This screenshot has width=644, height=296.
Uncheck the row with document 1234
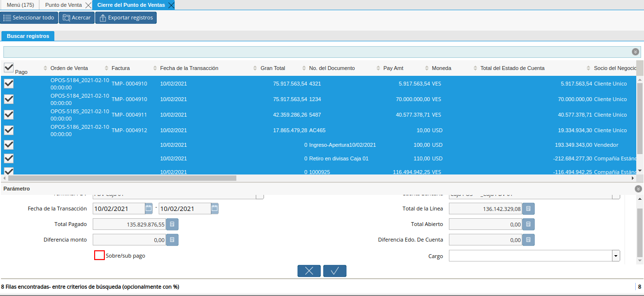point(9,99)
